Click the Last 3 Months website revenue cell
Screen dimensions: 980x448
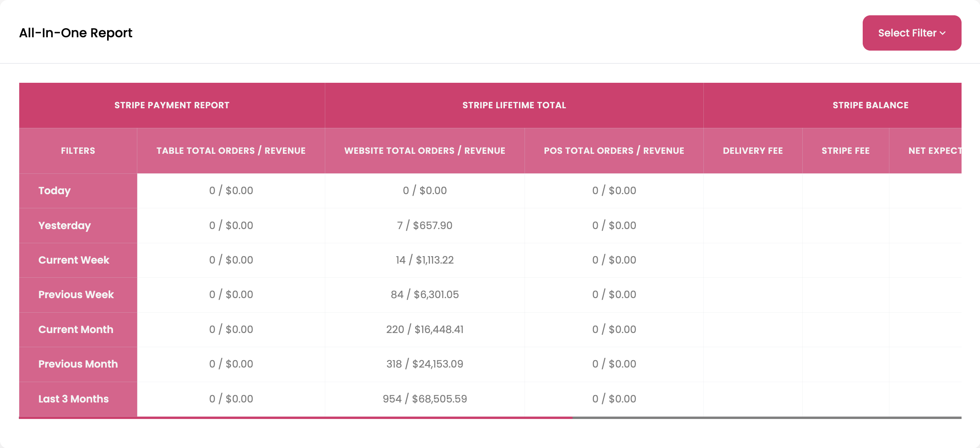(425, 399)
